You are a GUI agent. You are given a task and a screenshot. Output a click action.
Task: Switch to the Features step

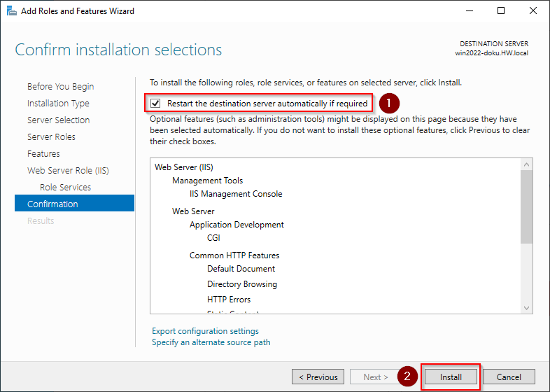point(43,154)
